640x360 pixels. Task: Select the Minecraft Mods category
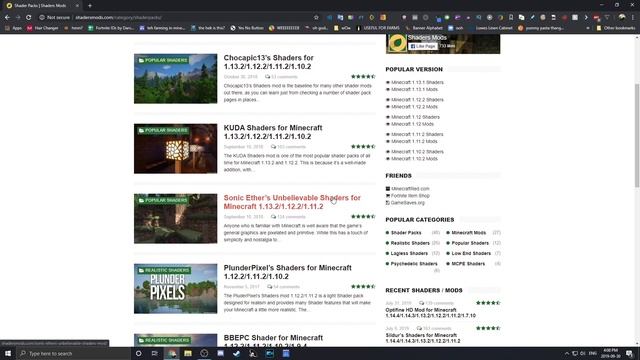(x=469, y=233)
